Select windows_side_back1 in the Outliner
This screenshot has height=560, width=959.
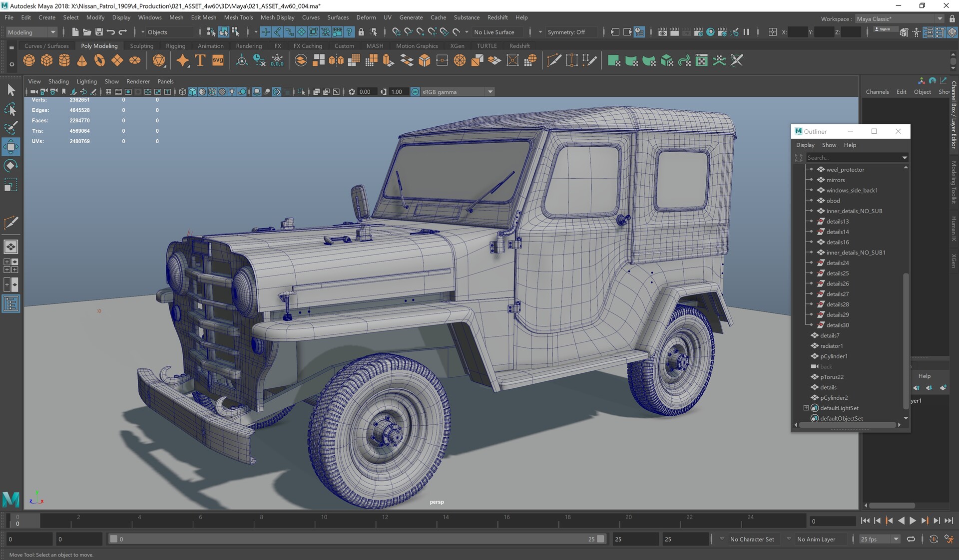(x=852, y=191)
